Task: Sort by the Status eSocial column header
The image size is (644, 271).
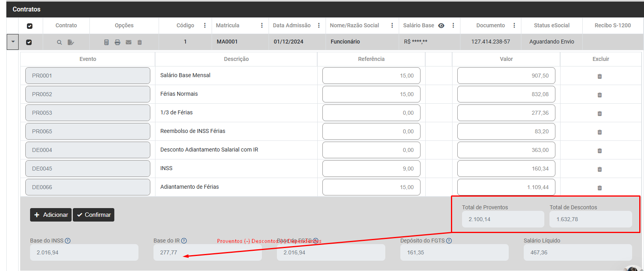Action: [x=551, y=25]
